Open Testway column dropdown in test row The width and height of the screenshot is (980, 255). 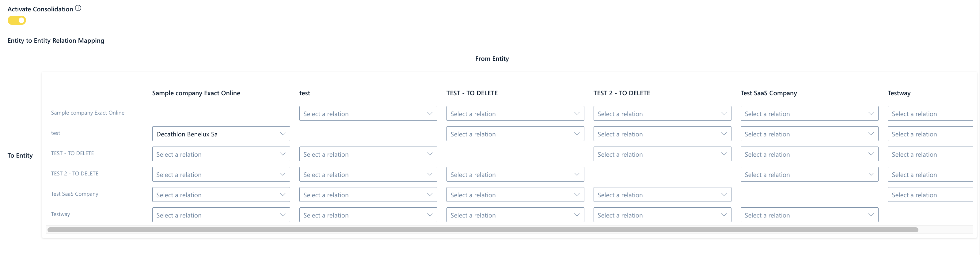point(930,134)
